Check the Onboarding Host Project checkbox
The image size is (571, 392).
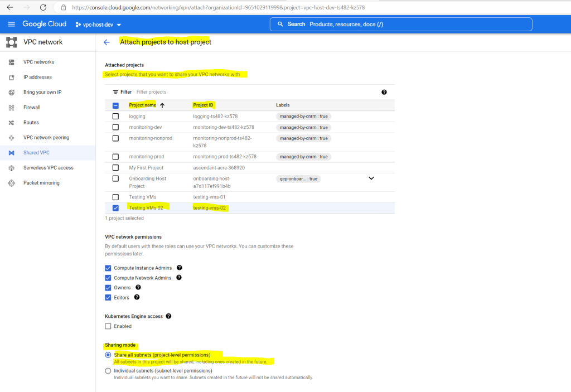click(x=115, y=178)
